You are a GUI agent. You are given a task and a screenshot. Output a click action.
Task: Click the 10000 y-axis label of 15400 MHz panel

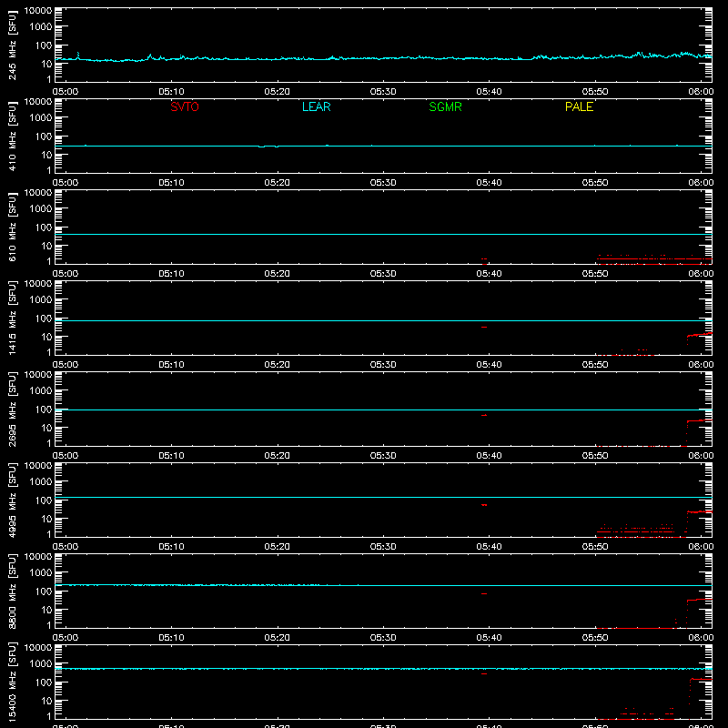pos(38,648)
